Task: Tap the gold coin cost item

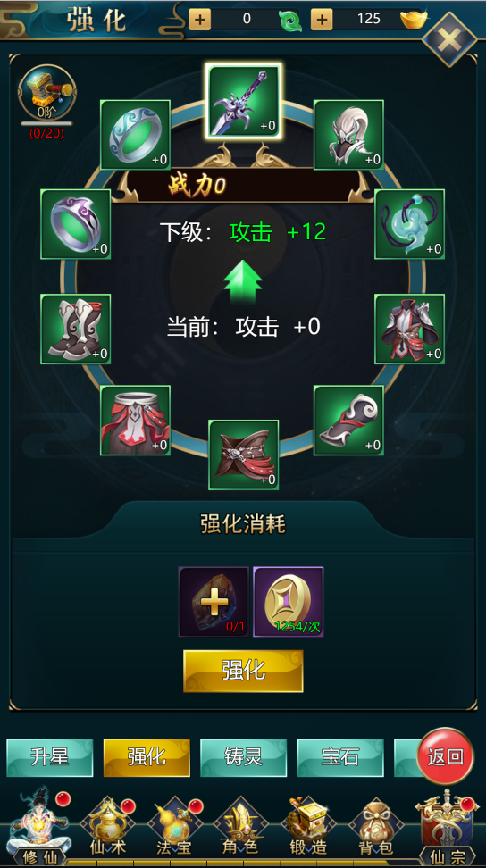Action: click(289, 602)
